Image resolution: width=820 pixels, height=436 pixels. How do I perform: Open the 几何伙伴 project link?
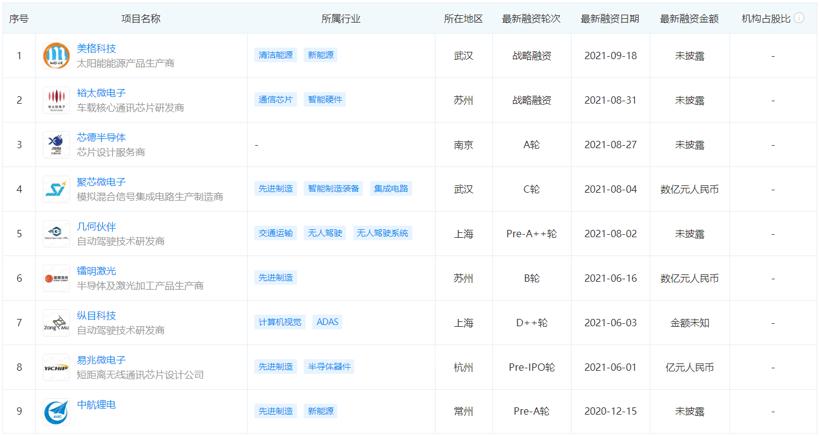tap(96, 226)
